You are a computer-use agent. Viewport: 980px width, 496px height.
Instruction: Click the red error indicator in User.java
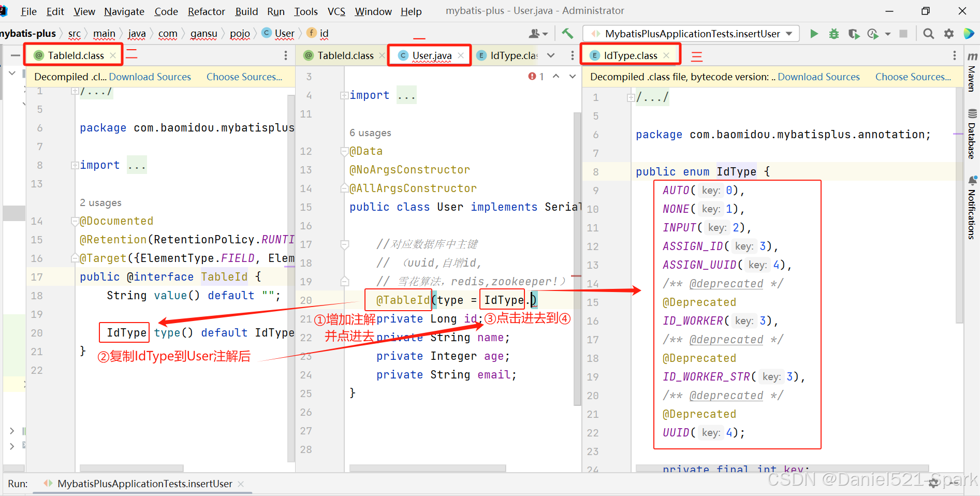click(x=536, y=77)
